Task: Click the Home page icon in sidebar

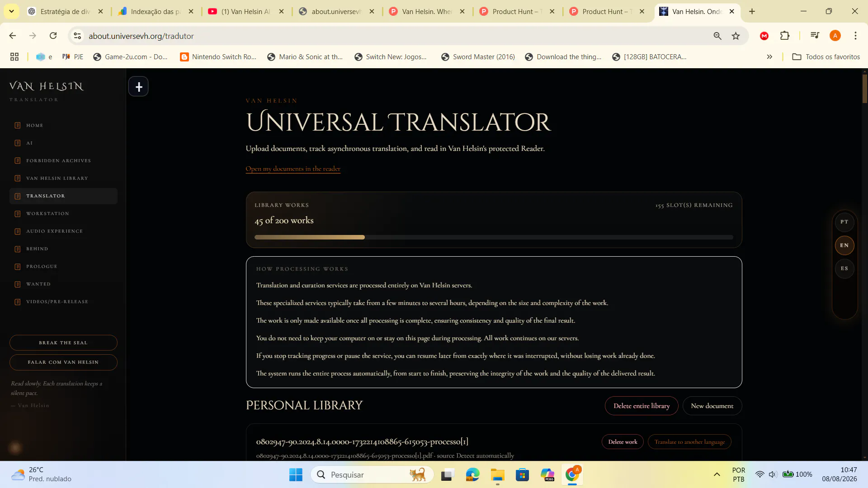Action: [18, 126]
